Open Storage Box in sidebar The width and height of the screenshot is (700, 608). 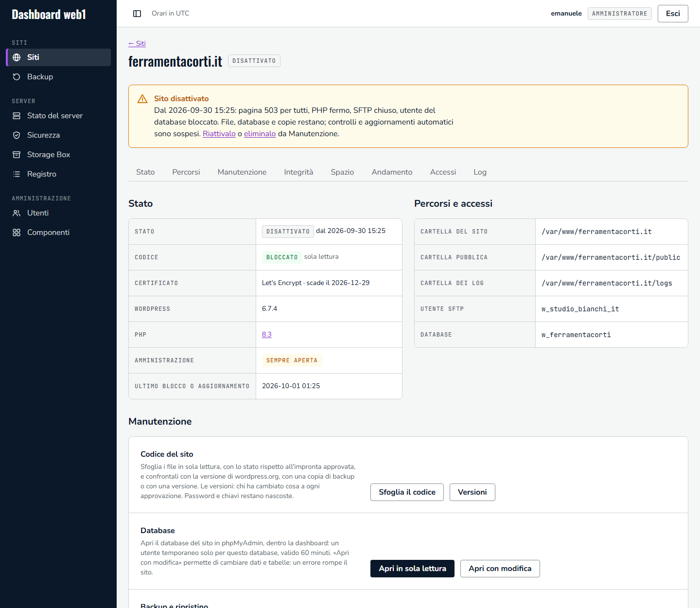58,155
